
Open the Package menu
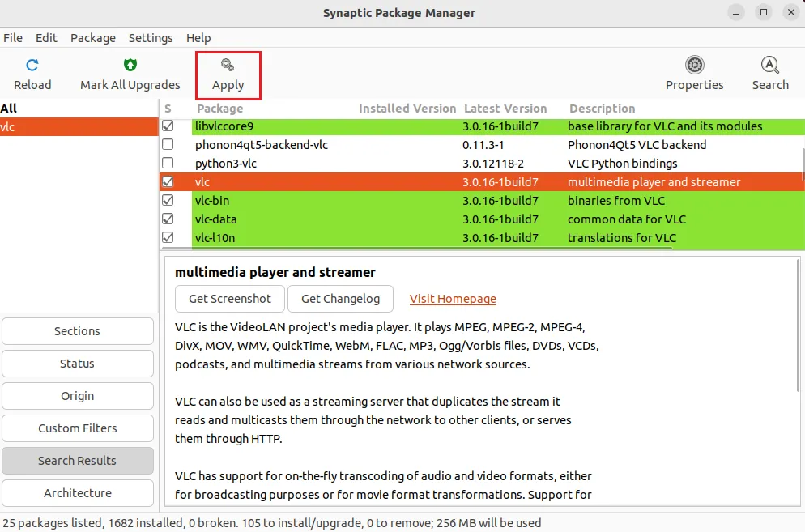[x=93, y=38]
